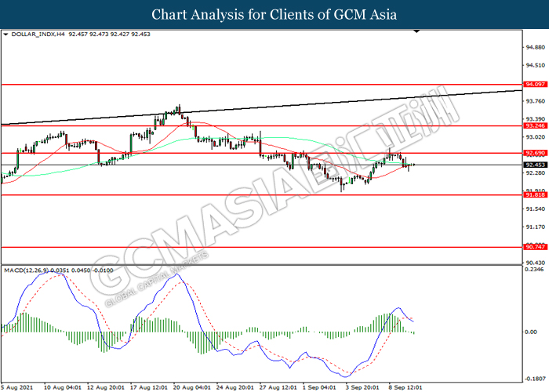Image resolution: width=549 pixels, height=392 pixels.
Task: Click the 90.430 price scale value
Action: (536, 263)
